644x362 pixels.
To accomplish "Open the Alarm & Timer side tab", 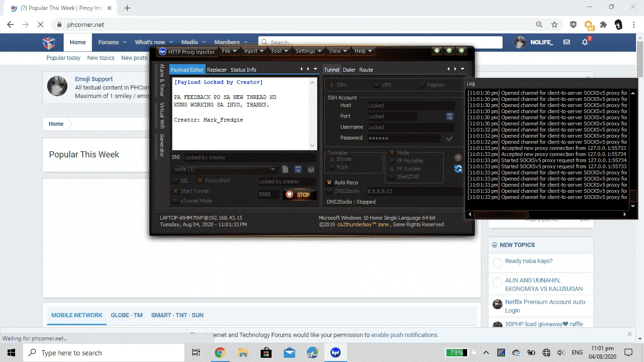I will (162, 80).
